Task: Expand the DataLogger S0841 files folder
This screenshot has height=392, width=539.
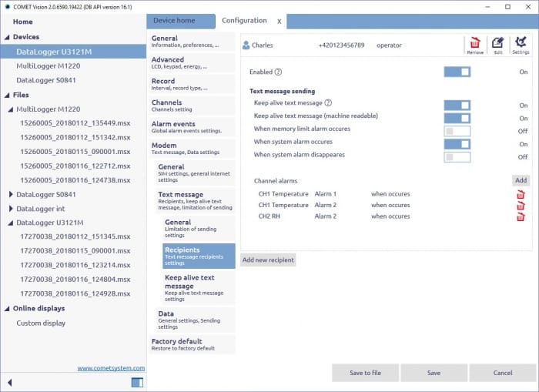Action: pos(11,195)
